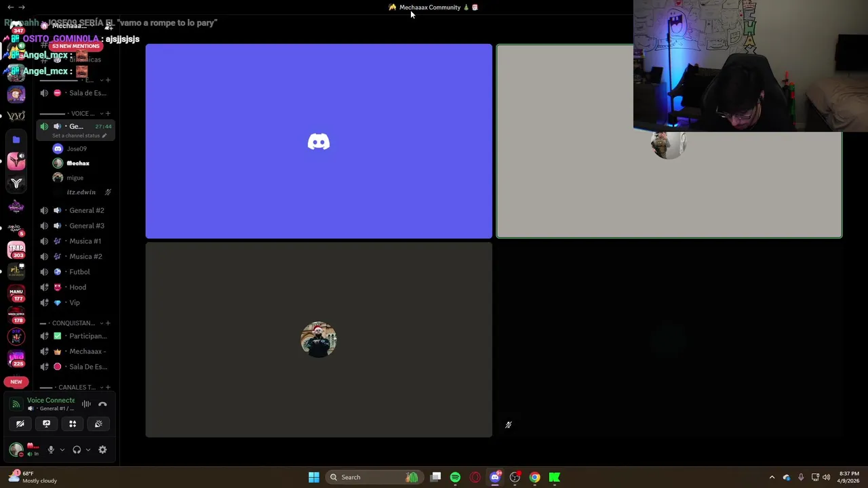Image resolution: width=868 pixels, height=488 pixels.
Task: Open Sala de Es... channel near top
Action: pos(75,93)
